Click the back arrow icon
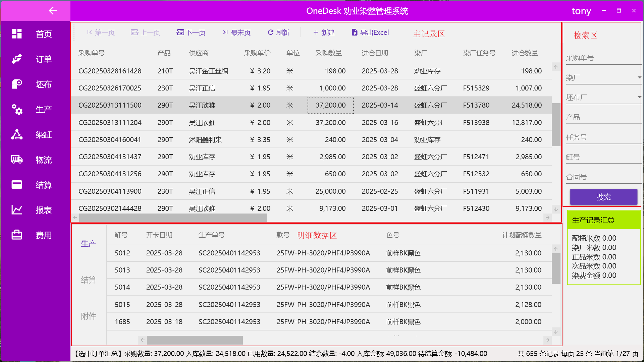 (53, 11)
